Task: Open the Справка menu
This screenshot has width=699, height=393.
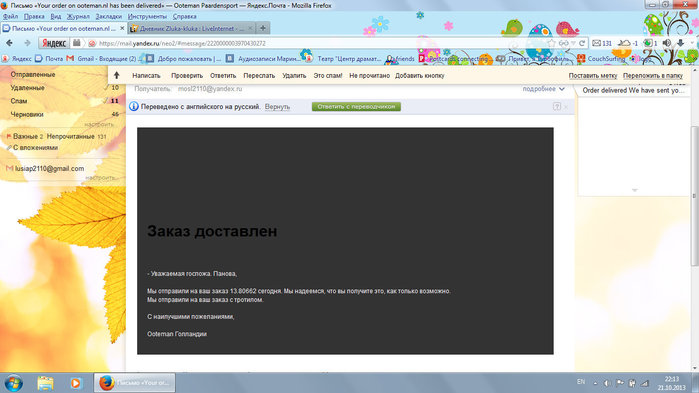Action: tap(185, 16)
